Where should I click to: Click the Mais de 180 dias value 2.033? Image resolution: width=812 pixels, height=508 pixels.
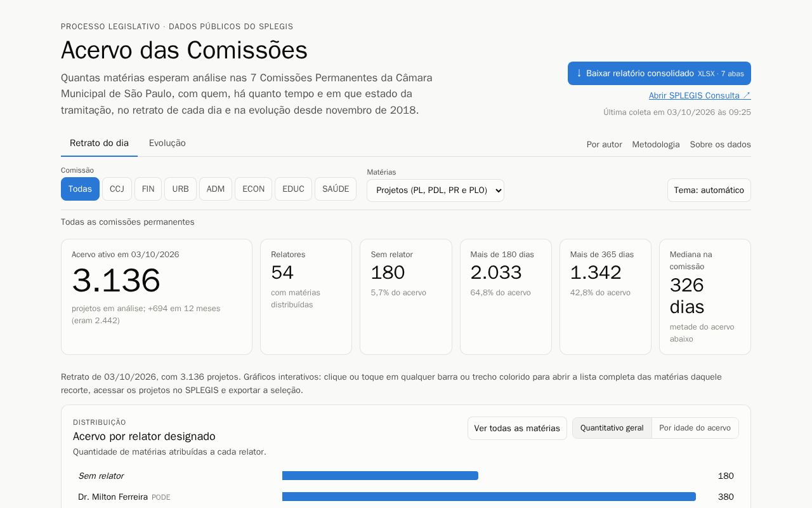click(496, 272)
